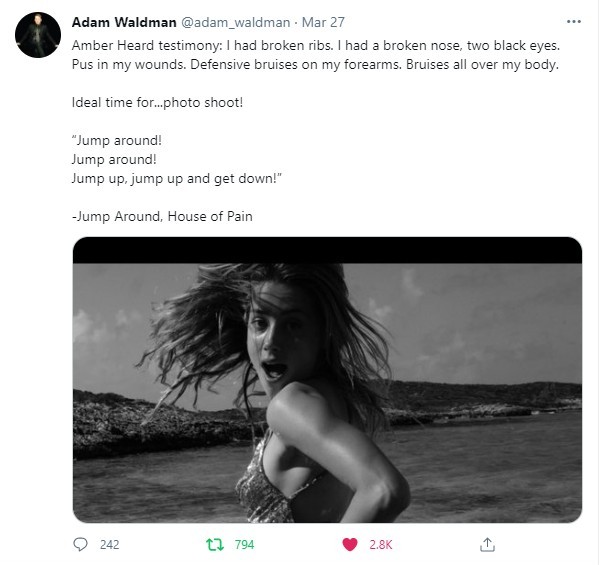
Task: Click 'Jump up, jump up and get down!' line
Action: coord(177,178)
